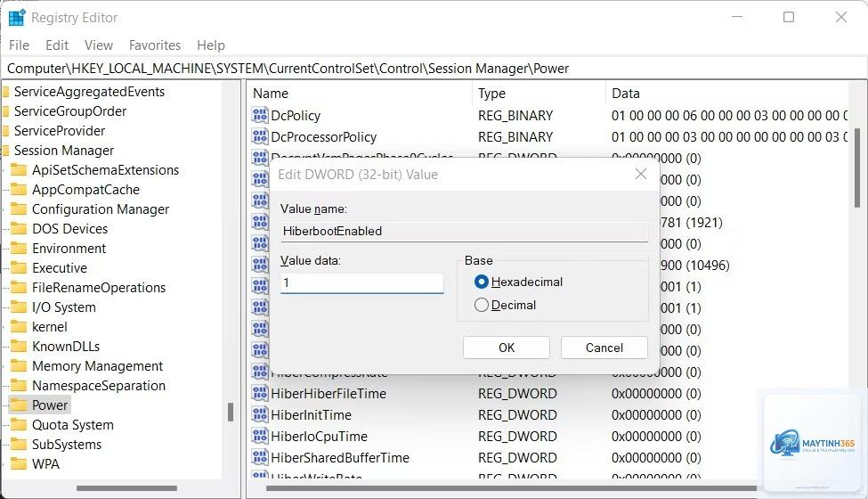Click the HiberSharedBufferTime value name
Image resolution: width=868 pixels, height=499 pixels.
[x=340, y=457]
